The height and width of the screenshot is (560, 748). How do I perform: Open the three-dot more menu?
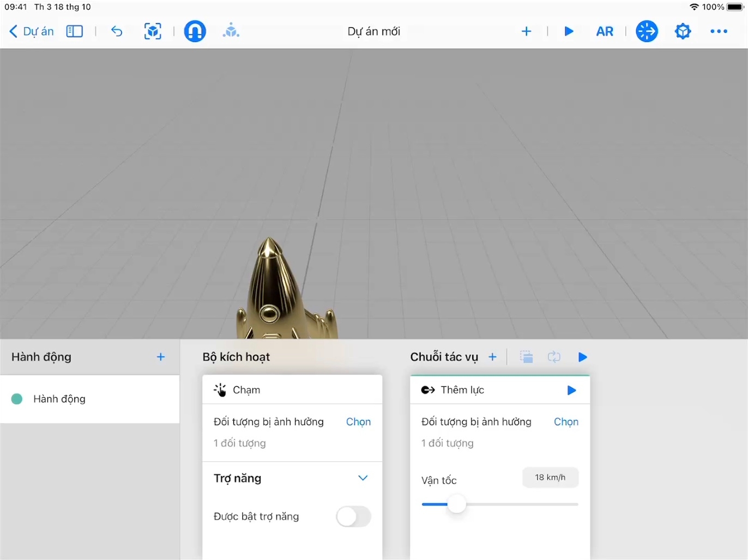pos(719,32)
